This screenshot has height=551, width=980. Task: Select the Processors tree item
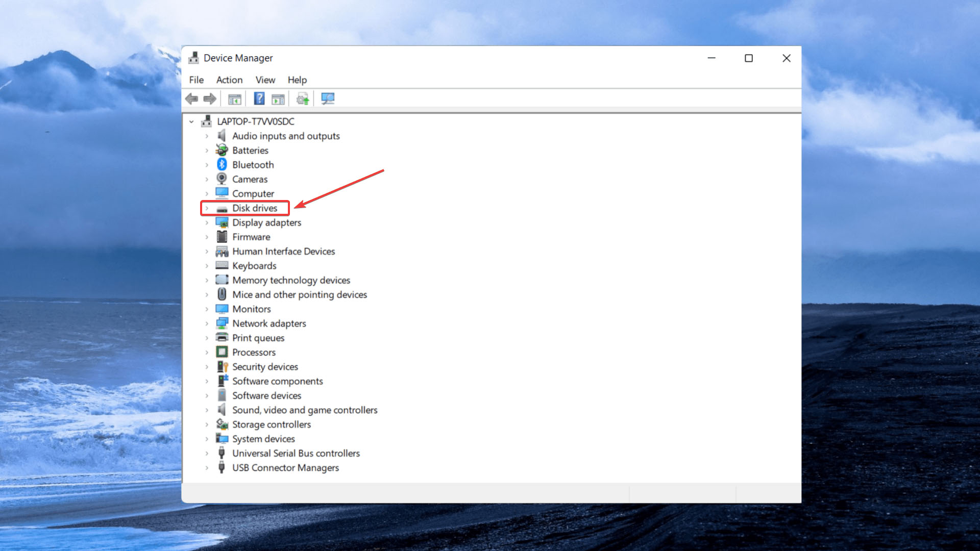253,352
